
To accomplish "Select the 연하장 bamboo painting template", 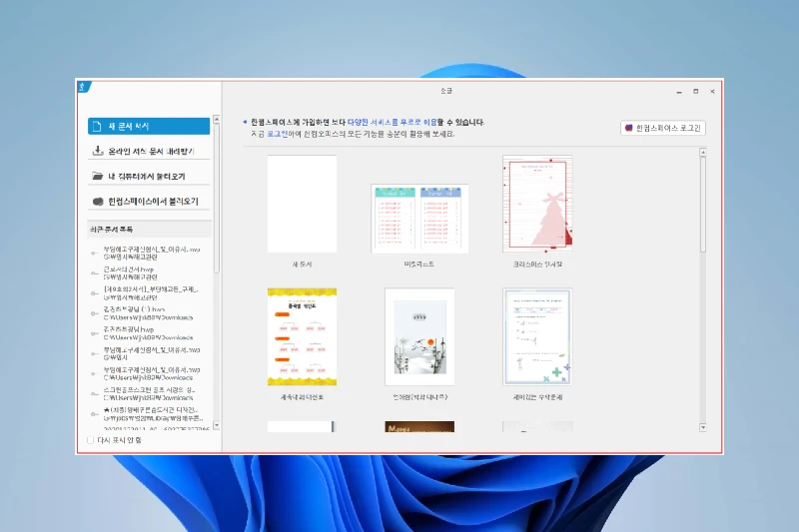I will click(x=418, y=336).
